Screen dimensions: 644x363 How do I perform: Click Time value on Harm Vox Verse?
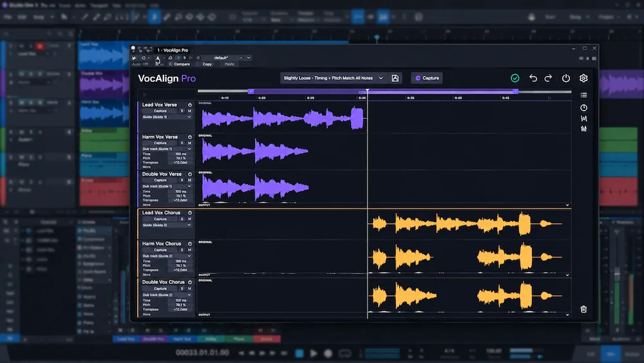[181, 154]
